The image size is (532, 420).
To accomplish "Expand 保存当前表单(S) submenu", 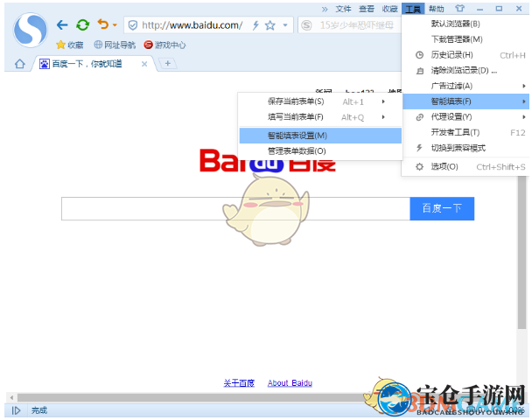I will (320, 101).
